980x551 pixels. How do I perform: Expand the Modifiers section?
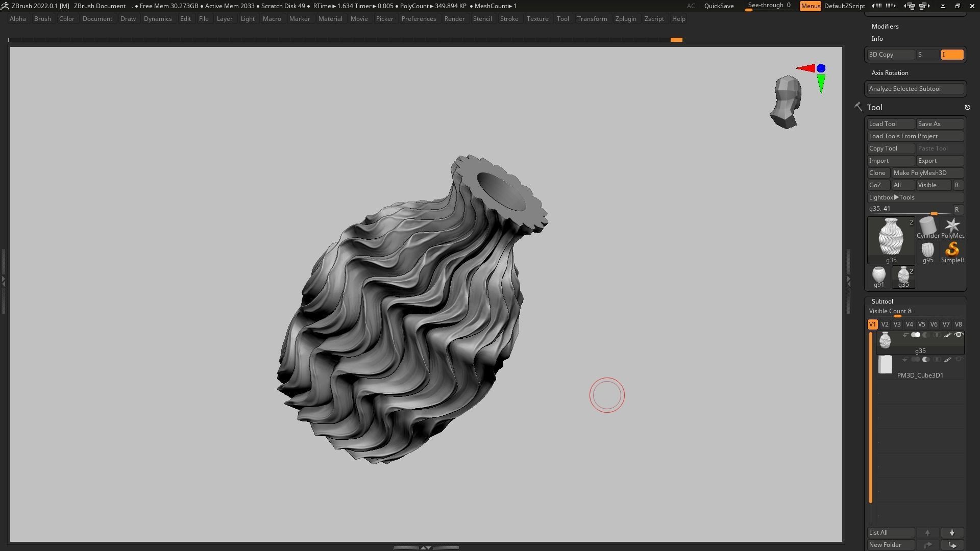click(x=885, y=27)
